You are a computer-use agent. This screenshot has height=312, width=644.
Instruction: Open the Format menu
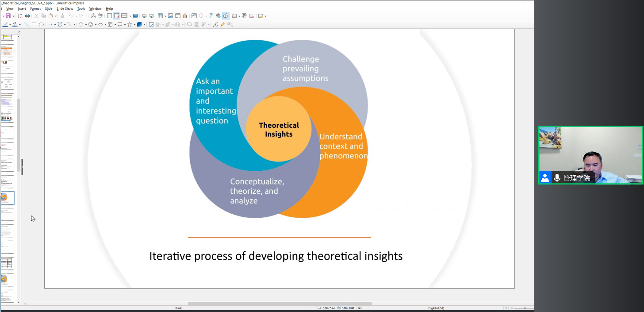click(x=35, y=8)
